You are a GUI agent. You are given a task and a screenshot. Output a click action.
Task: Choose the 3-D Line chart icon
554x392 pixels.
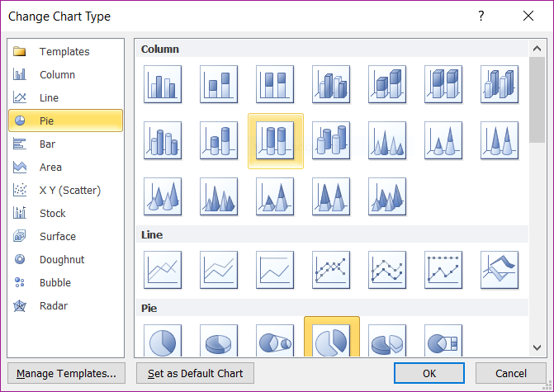point(500,270)
